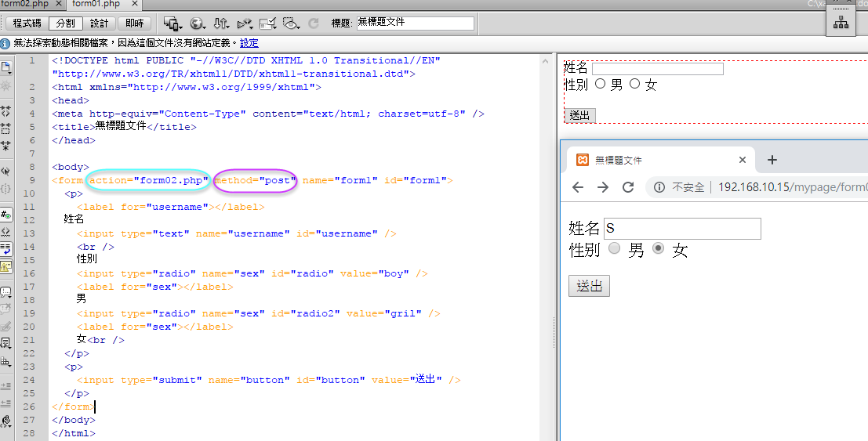
Task: Click the 送出 submit button in browser
Action: (x=589, y=286)
